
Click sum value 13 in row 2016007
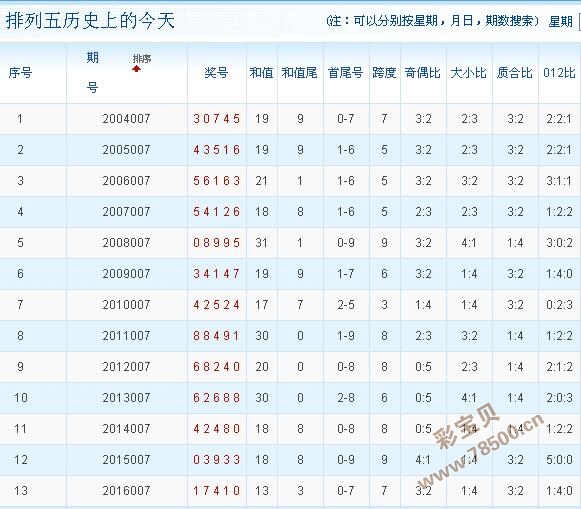(x=262, y=491)
